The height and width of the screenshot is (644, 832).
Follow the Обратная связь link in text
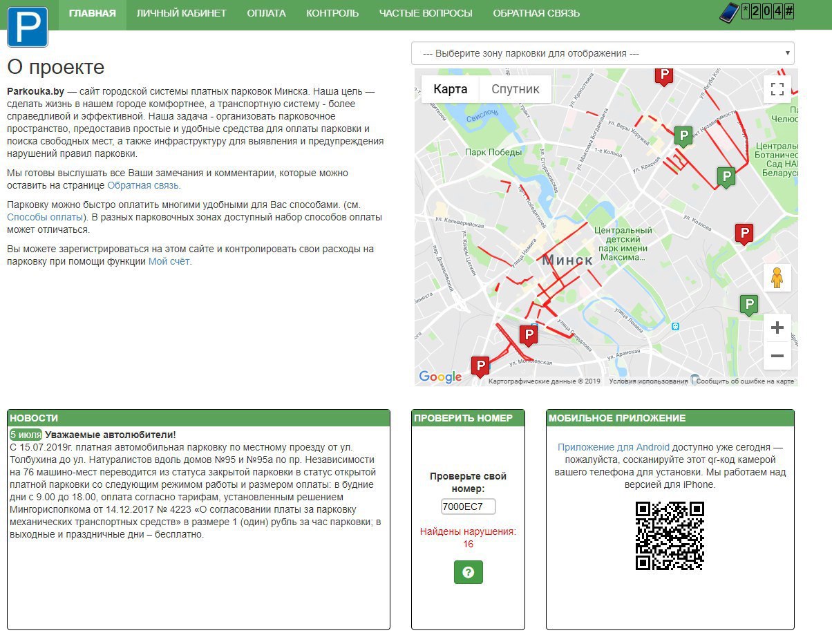[x=143, y=185]
